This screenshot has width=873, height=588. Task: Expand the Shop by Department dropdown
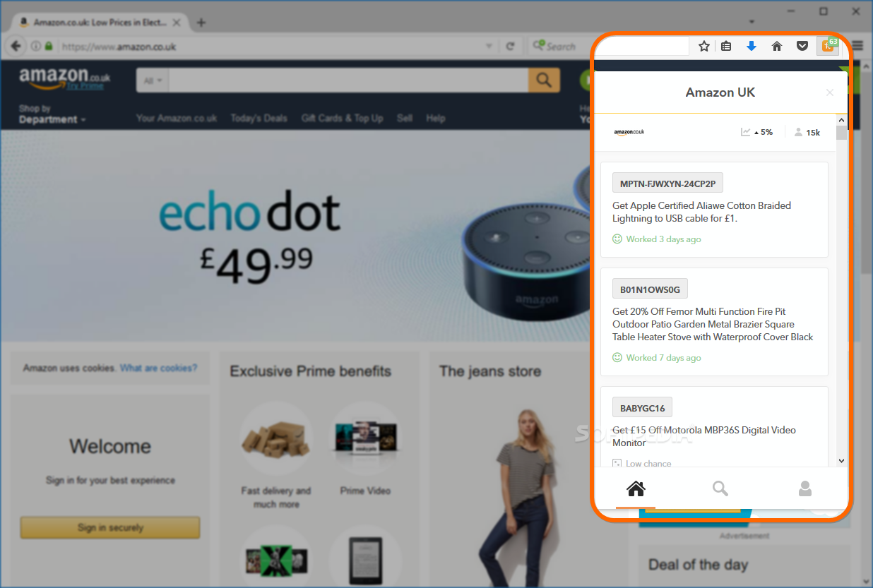[x=53, y=114]
